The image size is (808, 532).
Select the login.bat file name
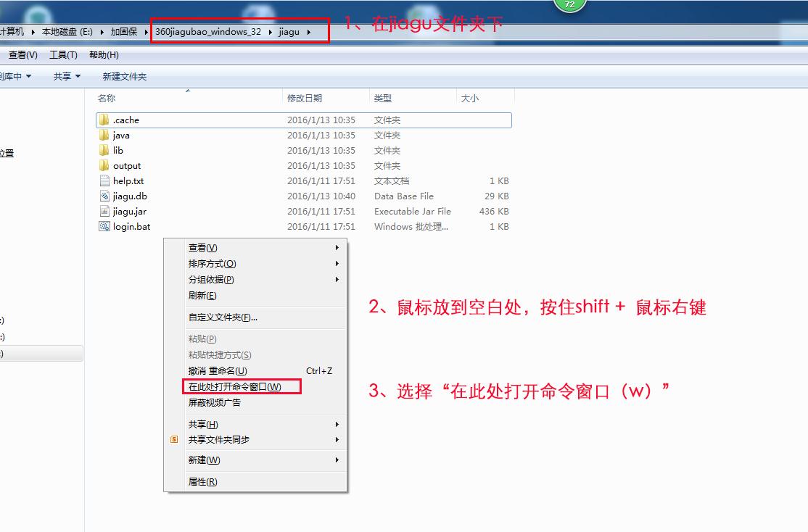click(x=132, y=227)
